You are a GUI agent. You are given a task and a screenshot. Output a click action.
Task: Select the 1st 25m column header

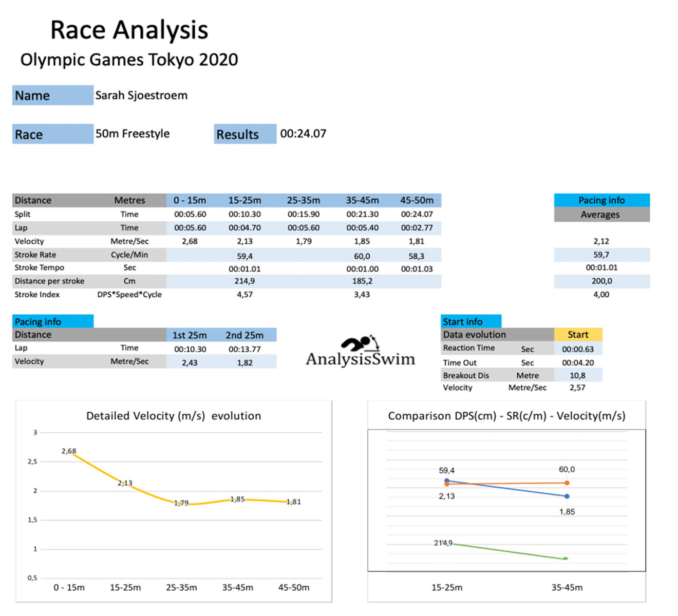(x=190, y=335)
